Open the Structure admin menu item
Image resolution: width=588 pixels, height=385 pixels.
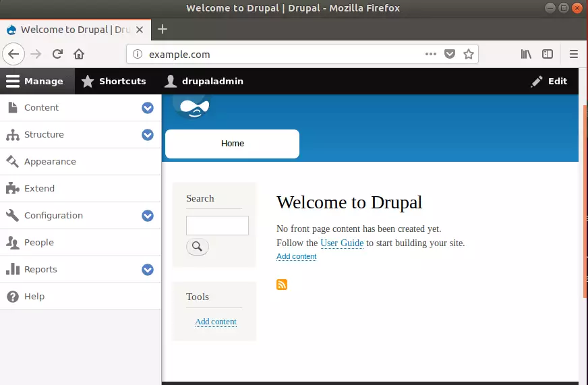click(x=44, y=135)
